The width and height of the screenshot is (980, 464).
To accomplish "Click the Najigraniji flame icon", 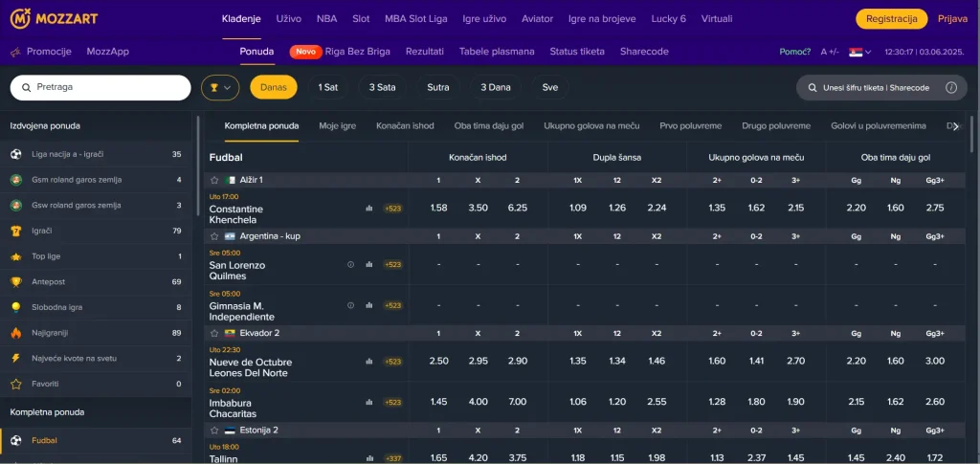I will pyautogui.click(x=16, y=333).
